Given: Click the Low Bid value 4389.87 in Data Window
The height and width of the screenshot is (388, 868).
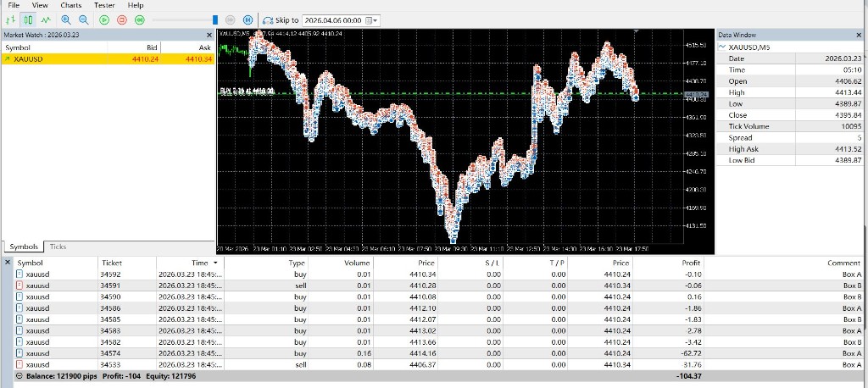Looking at the screenshot, I should click(849, 160).
